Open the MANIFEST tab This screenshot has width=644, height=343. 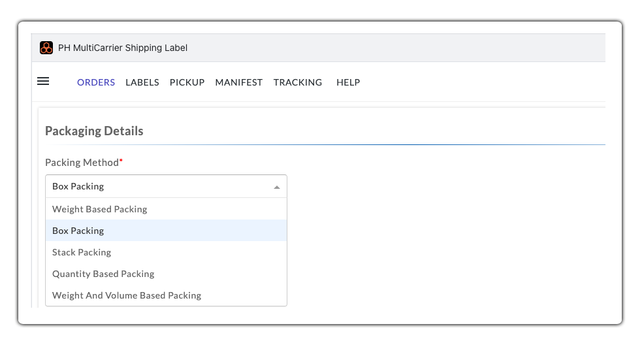pyautogui.click(x=238, y=82)
